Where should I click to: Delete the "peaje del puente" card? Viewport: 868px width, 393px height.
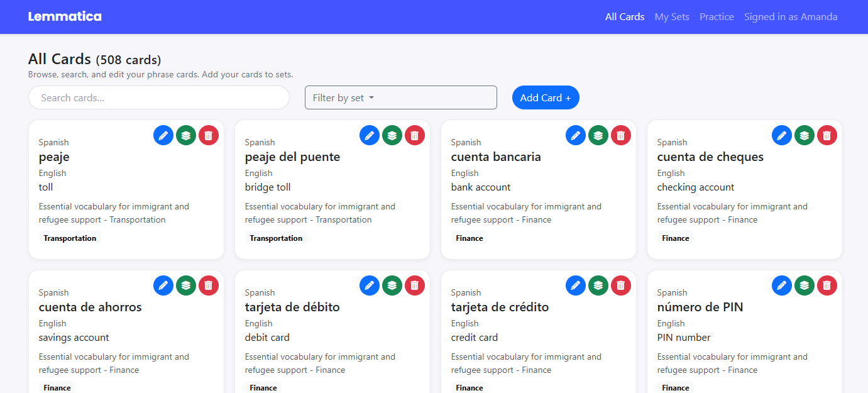coord(415,135)
